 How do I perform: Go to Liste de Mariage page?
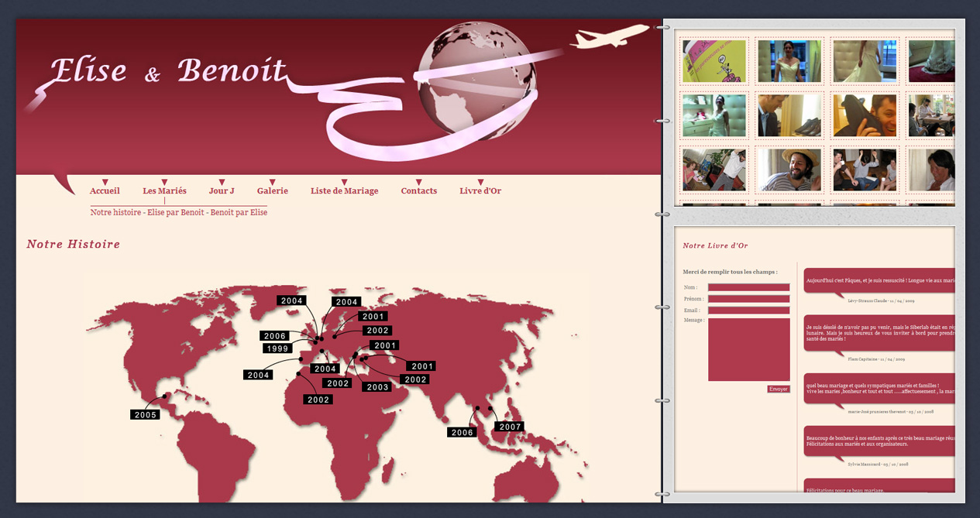[x=344, y=191]
